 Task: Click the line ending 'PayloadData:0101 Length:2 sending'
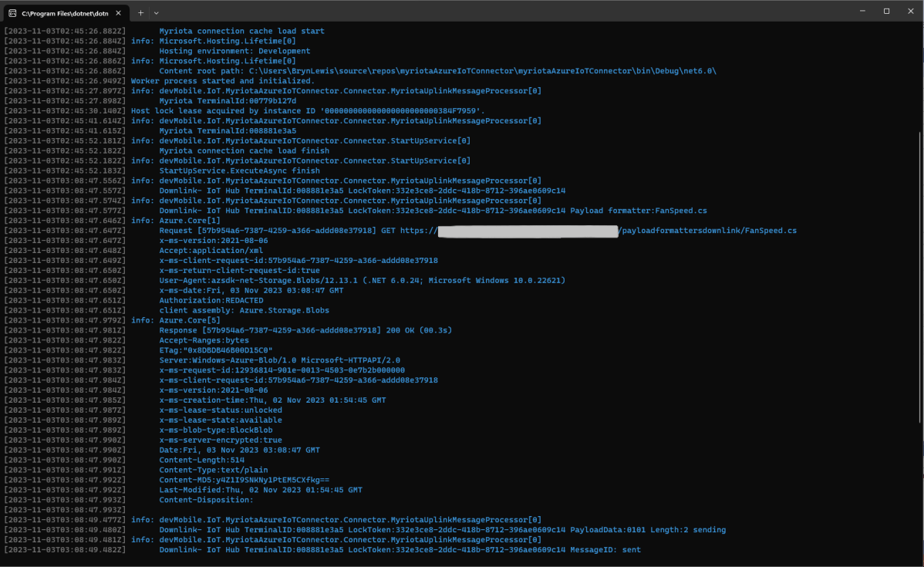(442, 531)
